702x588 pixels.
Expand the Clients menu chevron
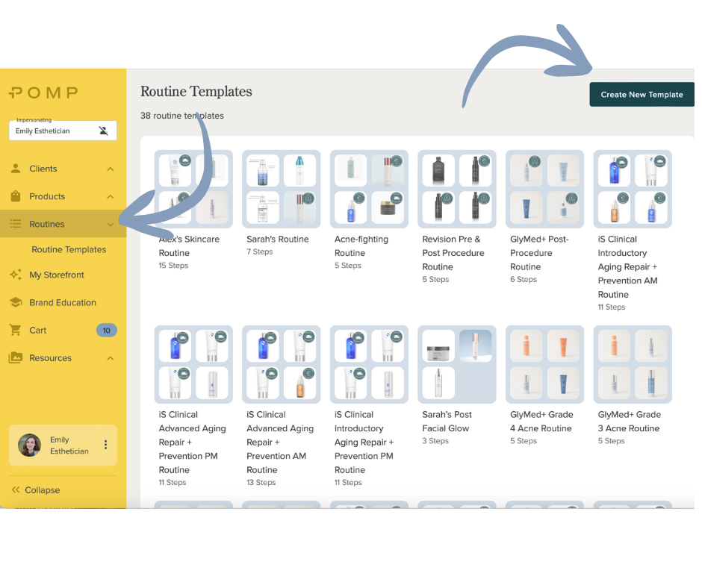pyautogui.click(x=110, y=169)
